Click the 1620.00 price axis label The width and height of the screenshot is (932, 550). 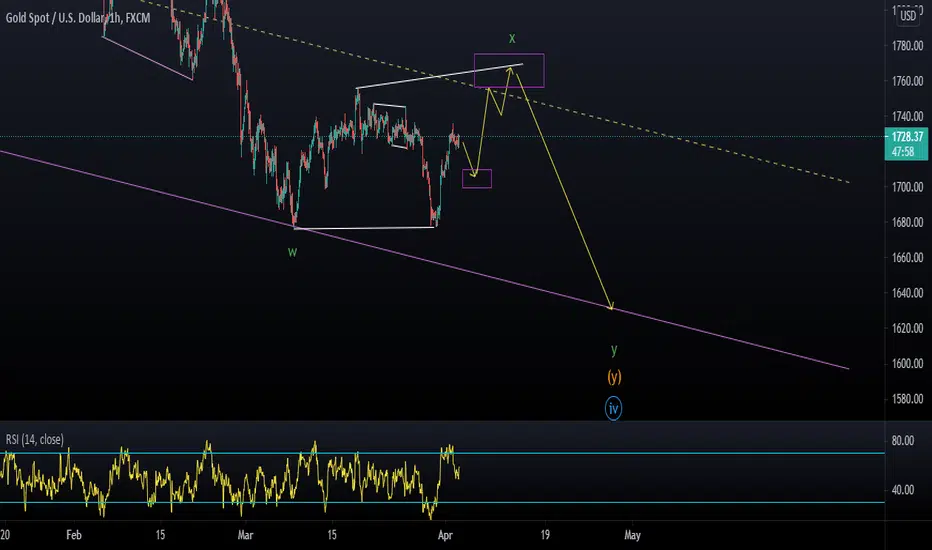[x=908, y=328]
